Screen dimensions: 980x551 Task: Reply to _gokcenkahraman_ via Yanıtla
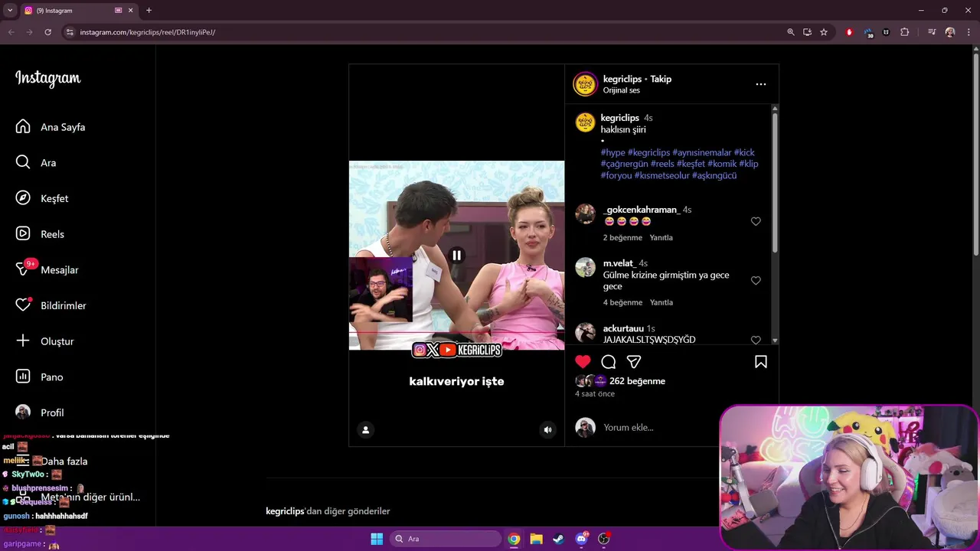(x=661, y=237)
